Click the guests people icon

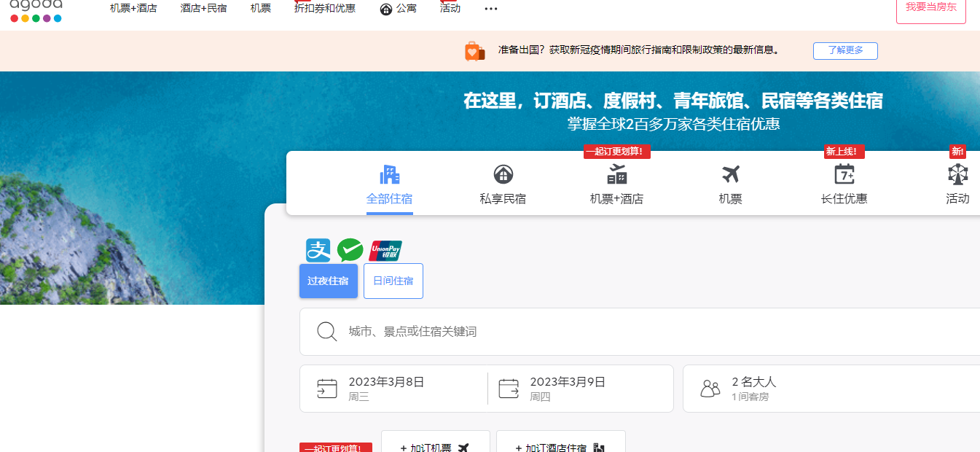coord(710,389)
